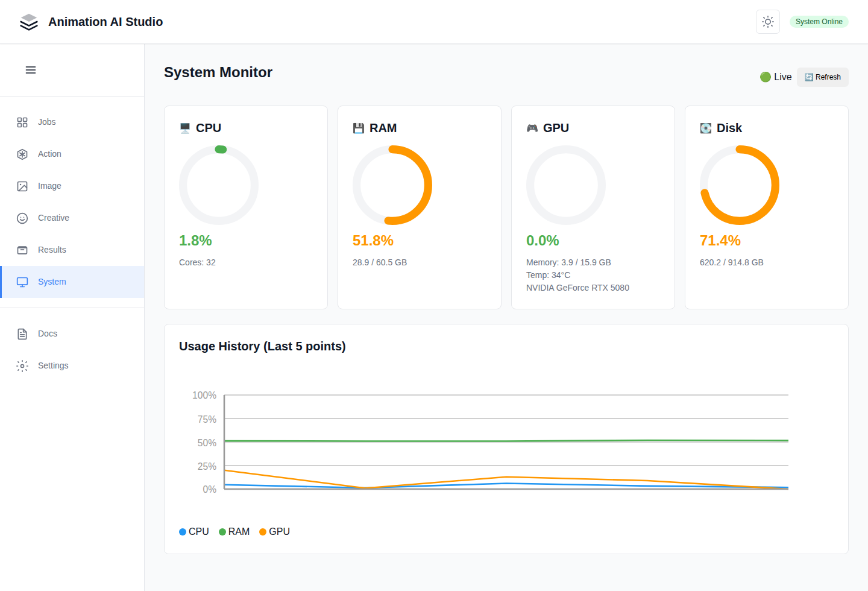Click the 75% axis label on chart
This screenshot has width=868, height=591.
(x=207, y=419)
